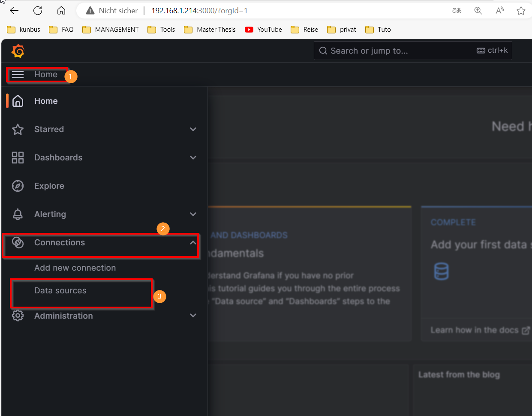Click the Explore compass icon
This screenshot has width=532, height=416.
(18, 186)
